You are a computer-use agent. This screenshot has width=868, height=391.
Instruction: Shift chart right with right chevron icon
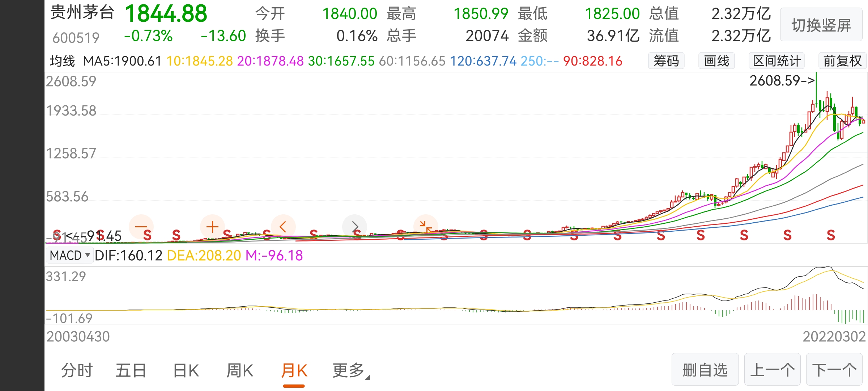click(x=354, y=227)
